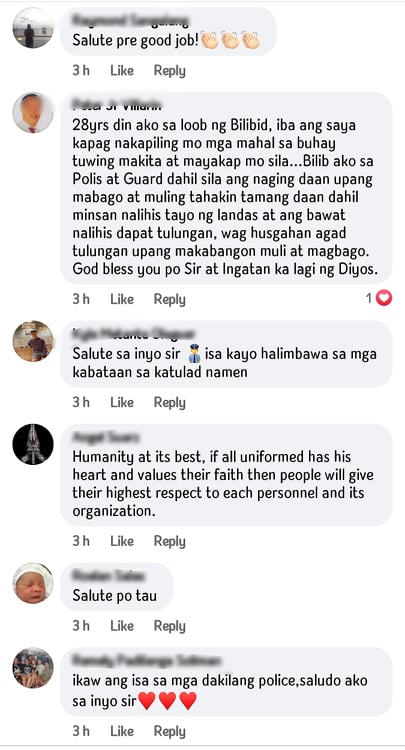Open the timestamp under 'Salute po tau'
405x750 pixels.
click(x=81, y=626)
